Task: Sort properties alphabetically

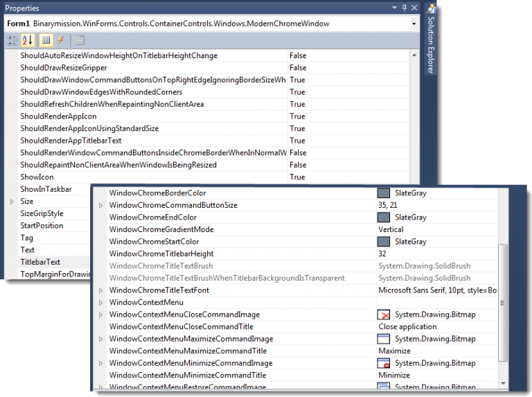Action: point(28,40)
